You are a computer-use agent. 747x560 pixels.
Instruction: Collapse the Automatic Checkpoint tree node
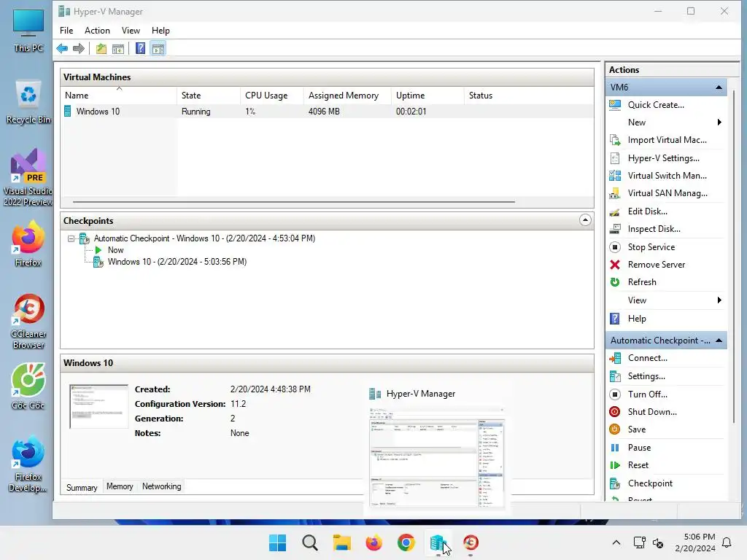tap(71, 238)
